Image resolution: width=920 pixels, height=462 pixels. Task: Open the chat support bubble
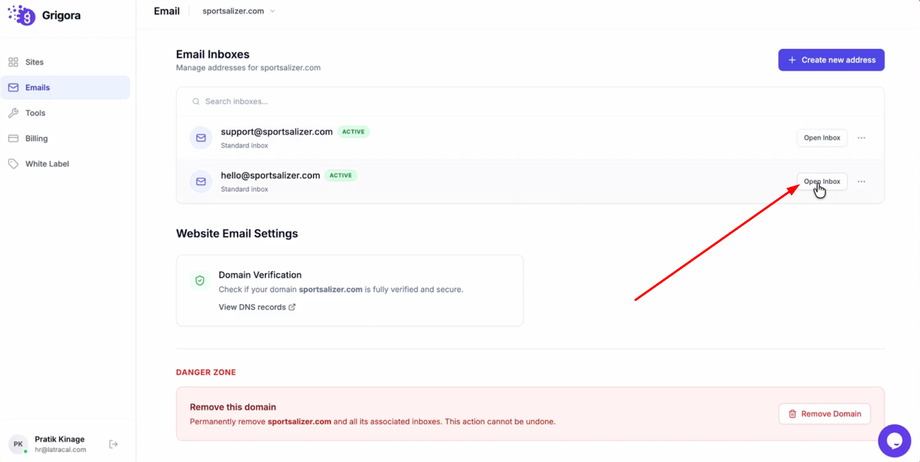(894, 440)
